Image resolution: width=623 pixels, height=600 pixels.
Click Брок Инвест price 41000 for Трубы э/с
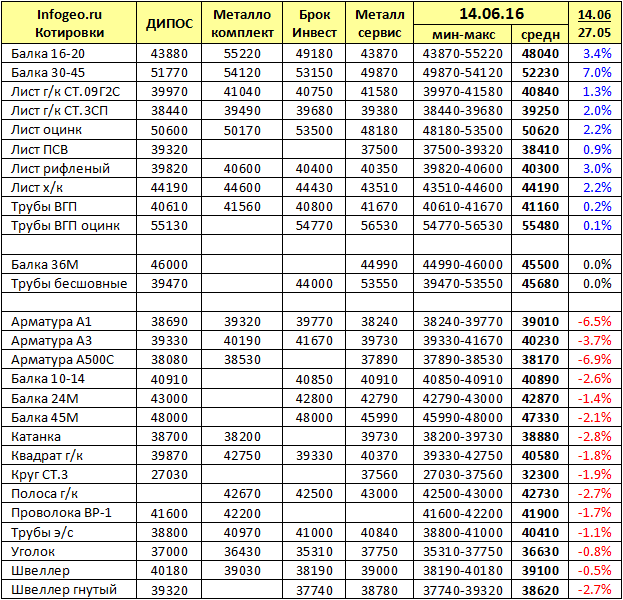[x=314, y=532]
